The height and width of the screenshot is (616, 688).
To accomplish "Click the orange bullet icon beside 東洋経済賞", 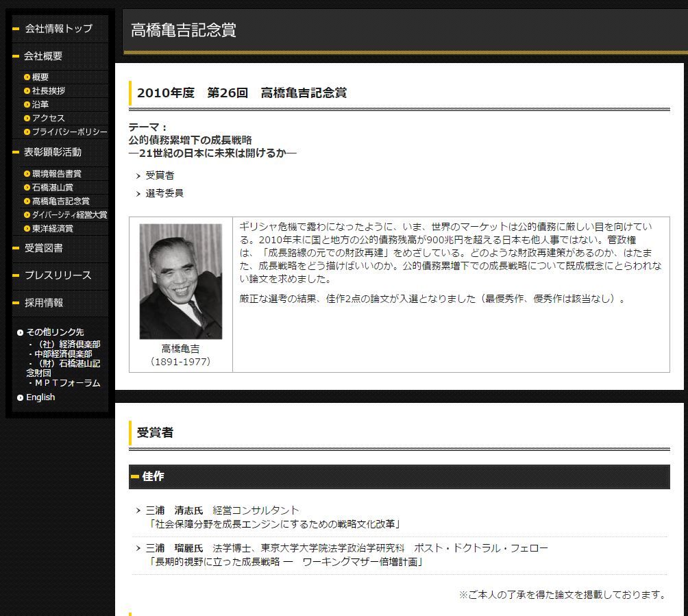I will point(27,229).
